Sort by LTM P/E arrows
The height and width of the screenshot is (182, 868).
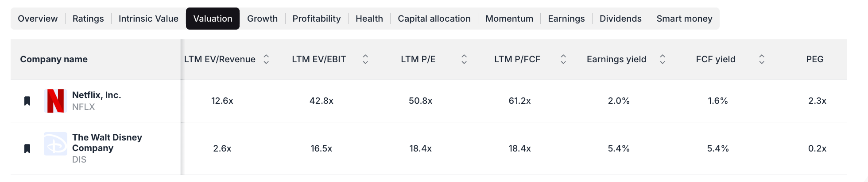tap(464, 59)
